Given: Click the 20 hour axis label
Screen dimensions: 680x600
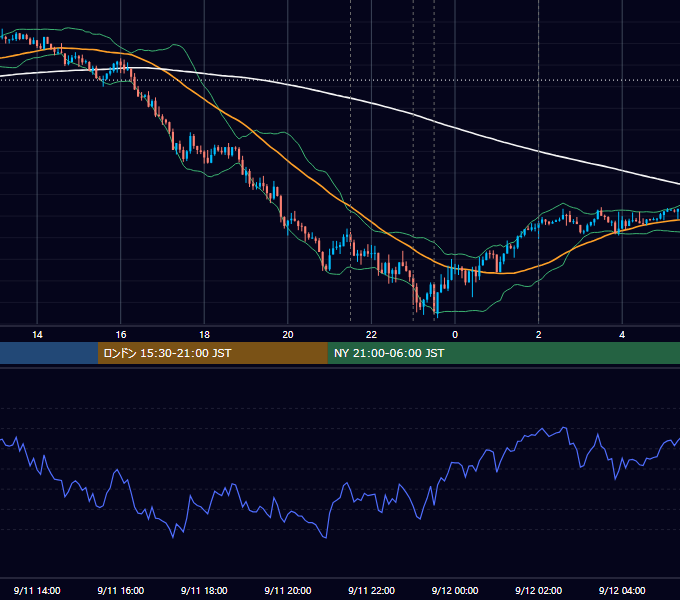Looking at the screenshot, I should tap(288, 335).
